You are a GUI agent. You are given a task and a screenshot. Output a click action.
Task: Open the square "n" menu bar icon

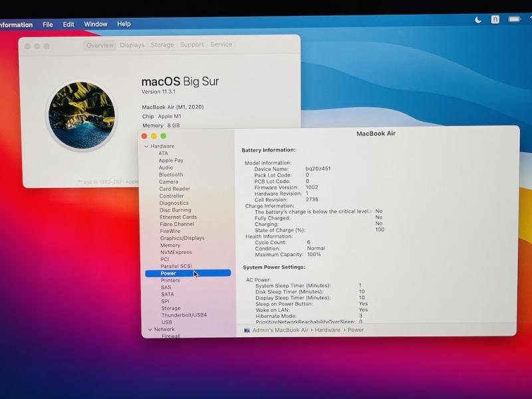pos(495,20)
